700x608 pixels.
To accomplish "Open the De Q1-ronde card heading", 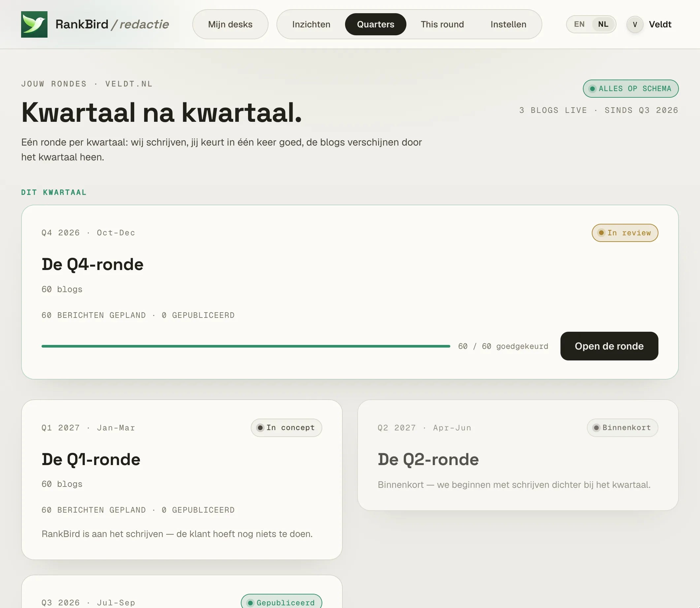I will [91, 459].
